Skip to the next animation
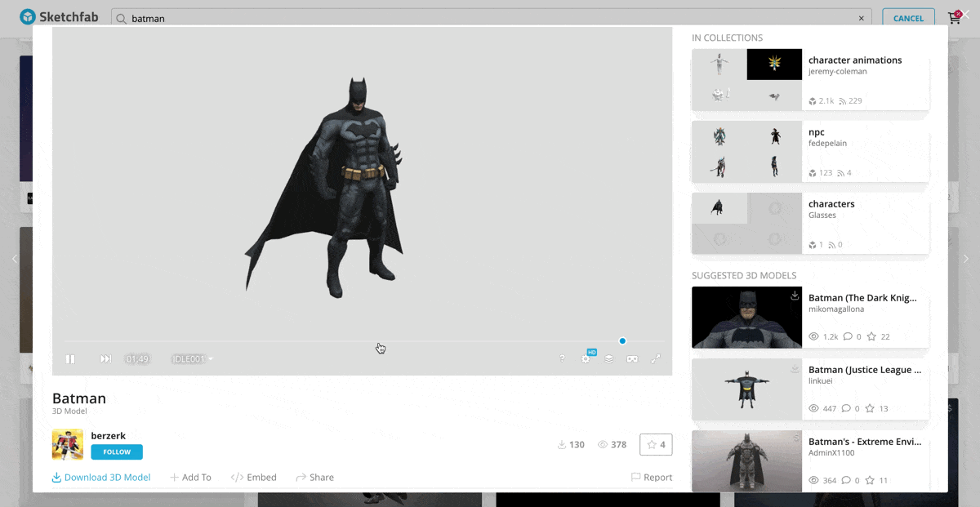Image resolution: width=980 pixels, height=507 pixels. 105,359
